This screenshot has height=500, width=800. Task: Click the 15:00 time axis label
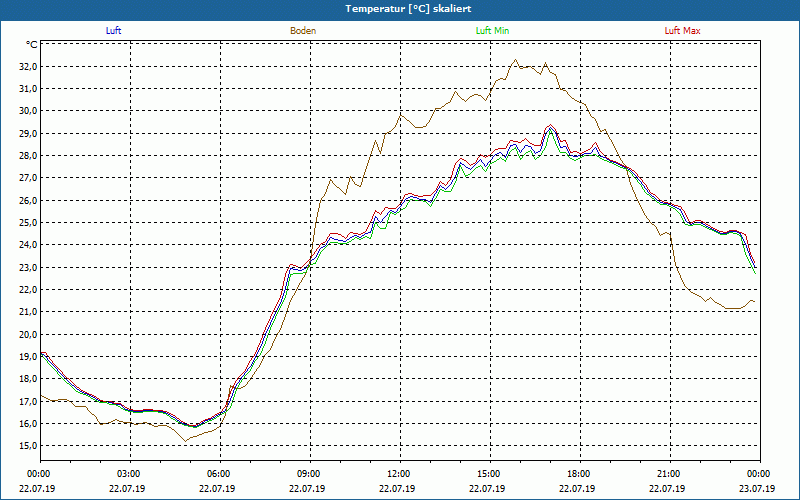[490, 473]
